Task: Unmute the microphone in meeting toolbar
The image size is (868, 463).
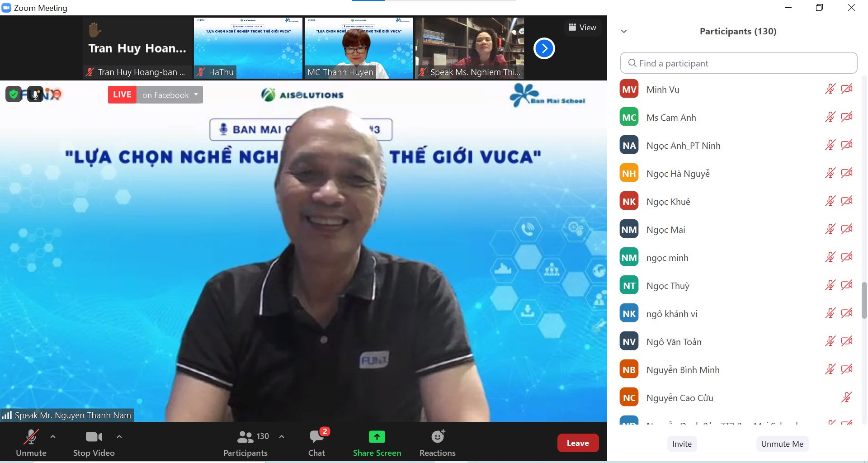Action: (31, 437)
